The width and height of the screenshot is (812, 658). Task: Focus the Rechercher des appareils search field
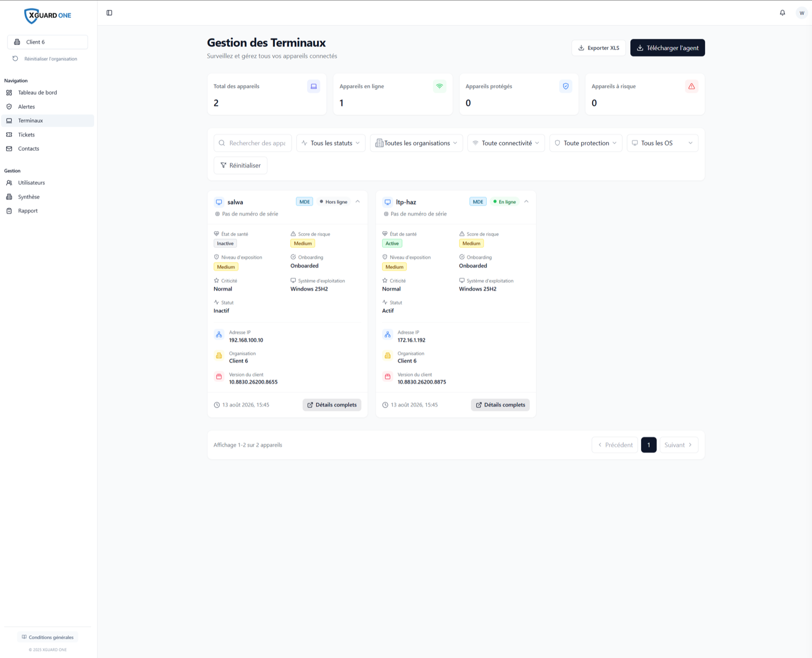[253, 143]
